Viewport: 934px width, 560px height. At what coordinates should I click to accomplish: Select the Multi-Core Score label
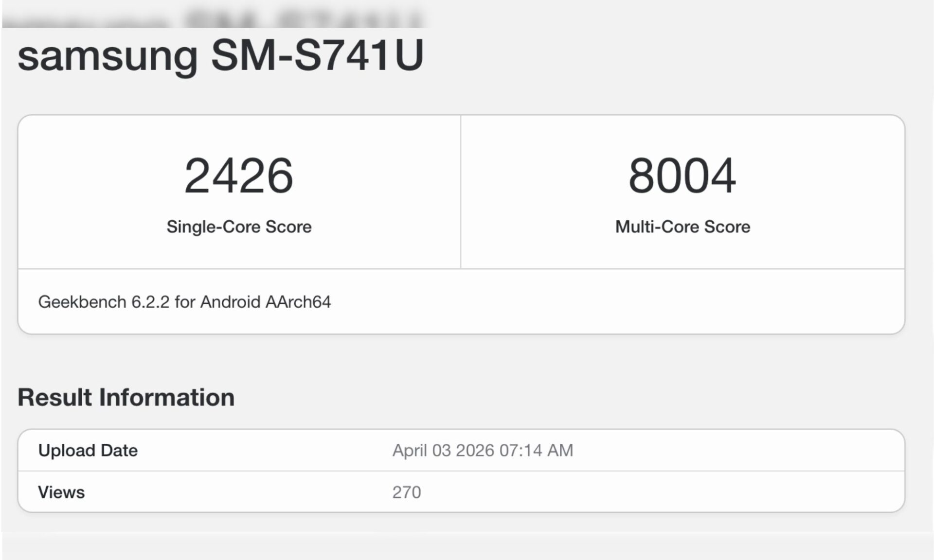pos(683,227)
